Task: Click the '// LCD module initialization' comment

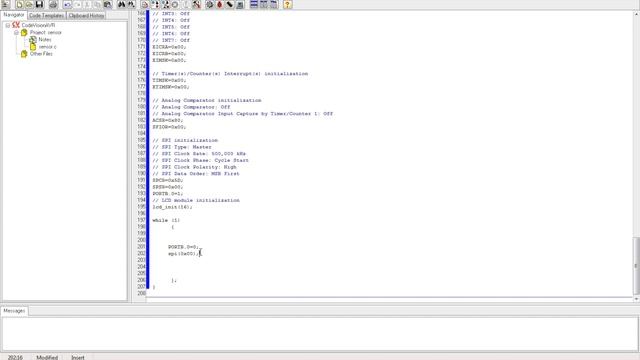Action: pos(196,200)
